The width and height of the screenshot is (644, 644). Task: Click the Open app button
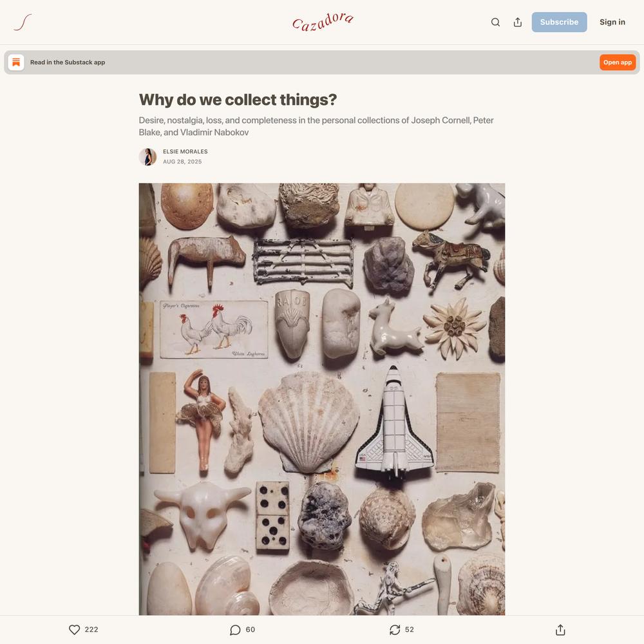coord(618,62)
